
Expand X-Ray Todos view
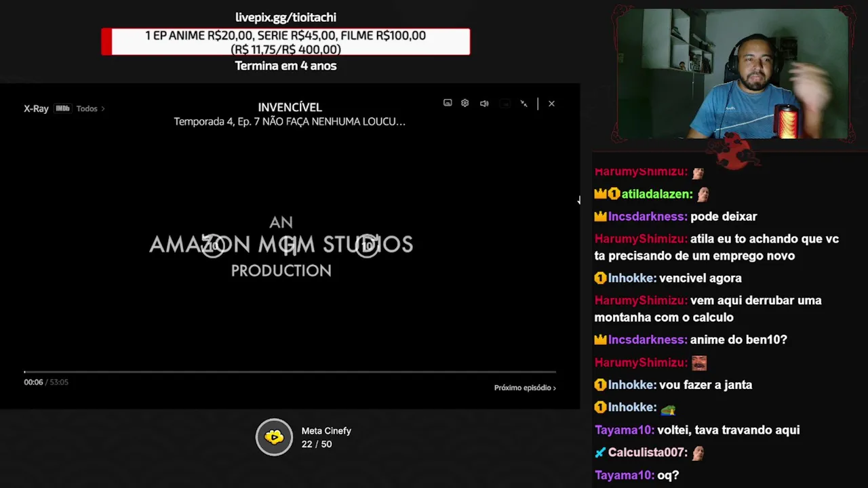[x=90, y=108]
